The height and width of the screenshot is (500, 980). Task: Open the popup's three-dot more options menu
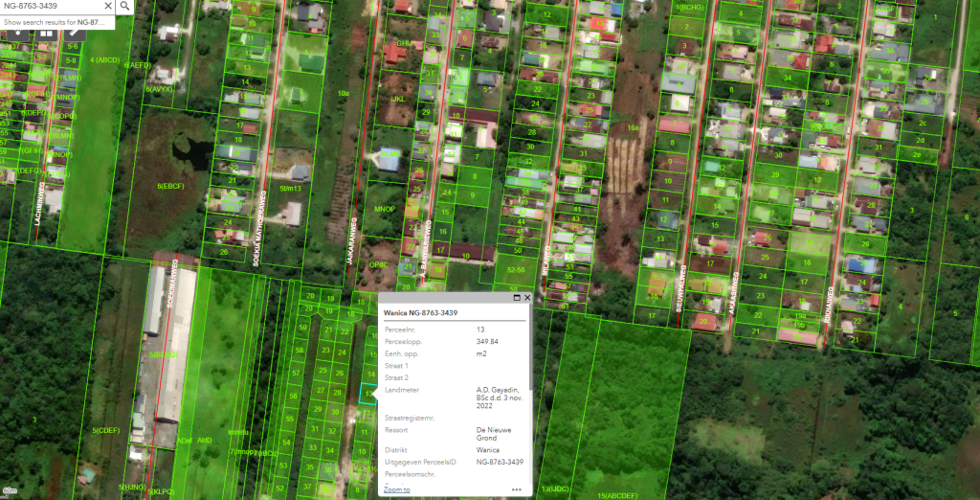point(516,489)
